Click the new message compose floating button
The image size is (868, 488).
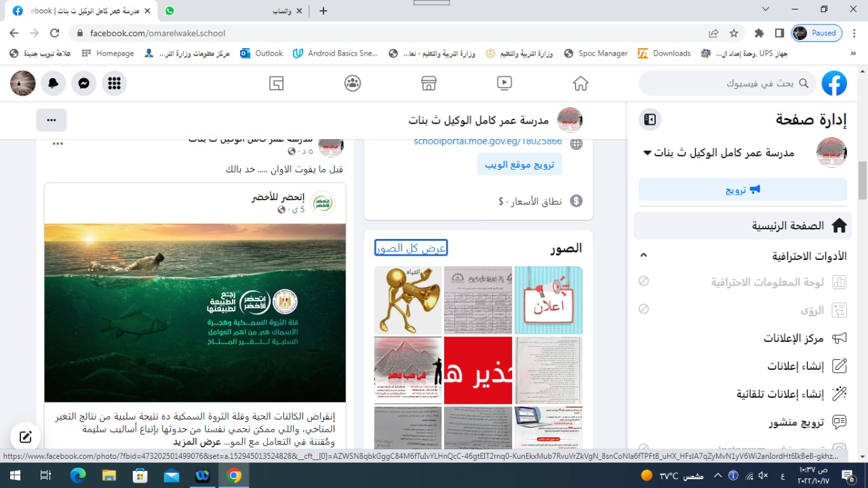[x=26, y=437]
